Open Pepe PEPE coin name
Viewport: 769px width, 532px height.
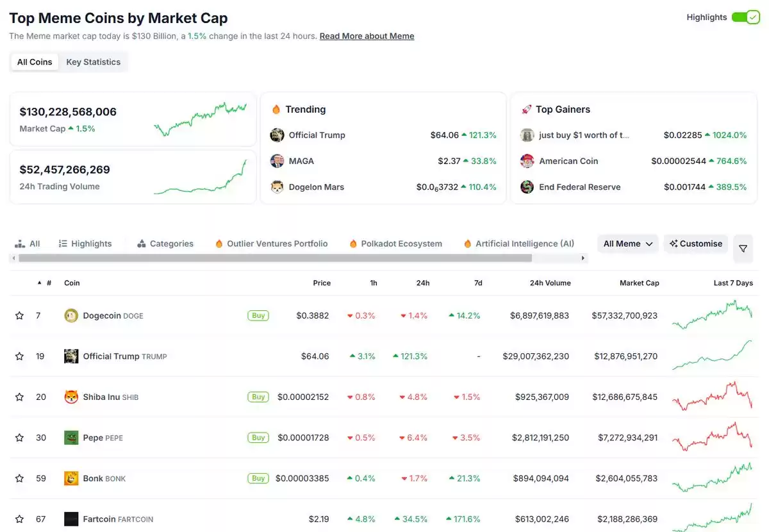click(103, 438)
